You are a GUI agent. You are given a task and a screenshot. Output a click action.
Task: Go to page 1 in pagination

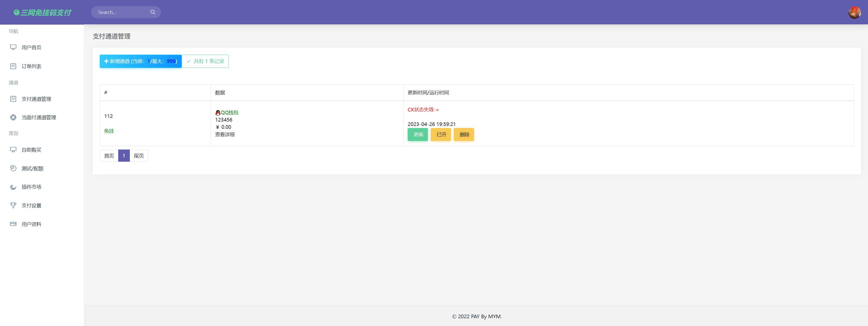pyautogui.click(x=124, y=156)
